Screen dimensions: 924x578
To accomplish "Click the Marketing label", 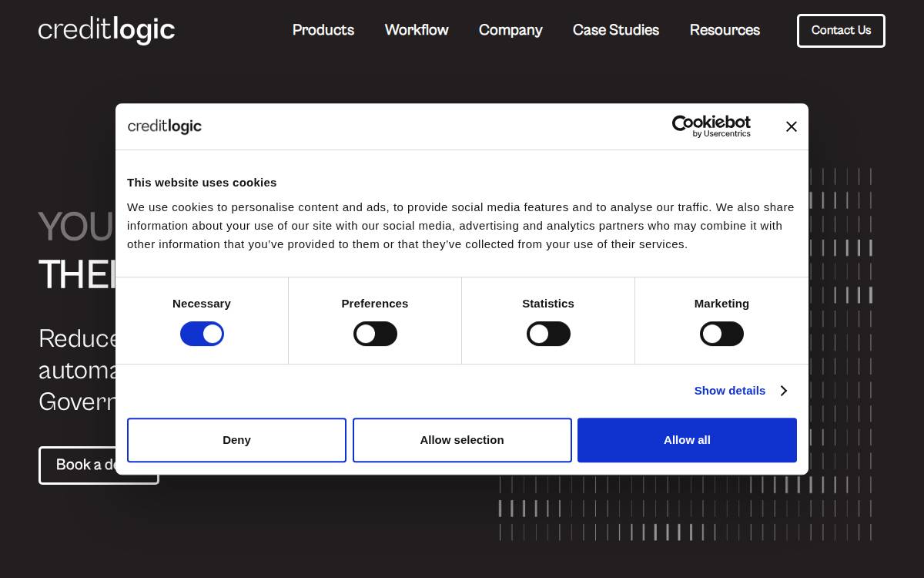I will click(721, 304).
